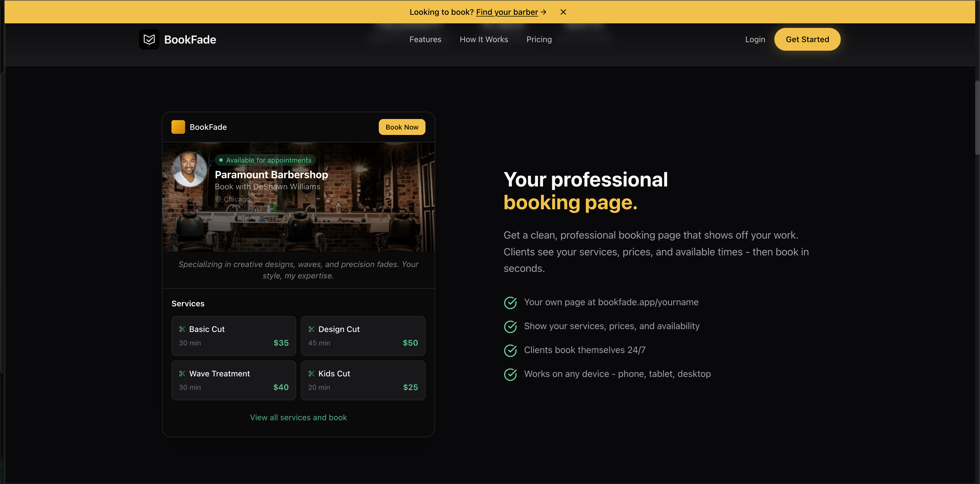
Task: Select the Kids Cut service card
Action: (x=363, y=380)
